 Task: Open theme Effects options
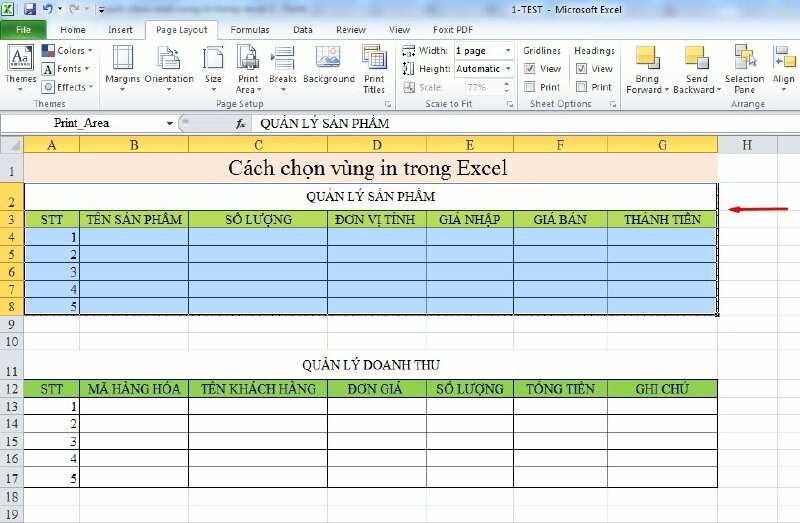pyautogui.click(x=68, y=87)
